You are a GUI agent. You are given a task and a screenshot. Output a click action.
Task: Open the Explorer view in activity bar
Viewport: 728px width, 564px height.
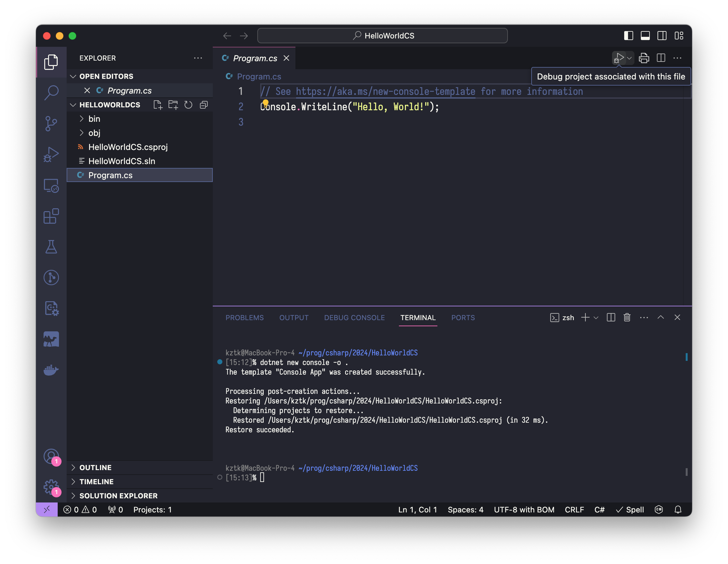tap(51, 62)
